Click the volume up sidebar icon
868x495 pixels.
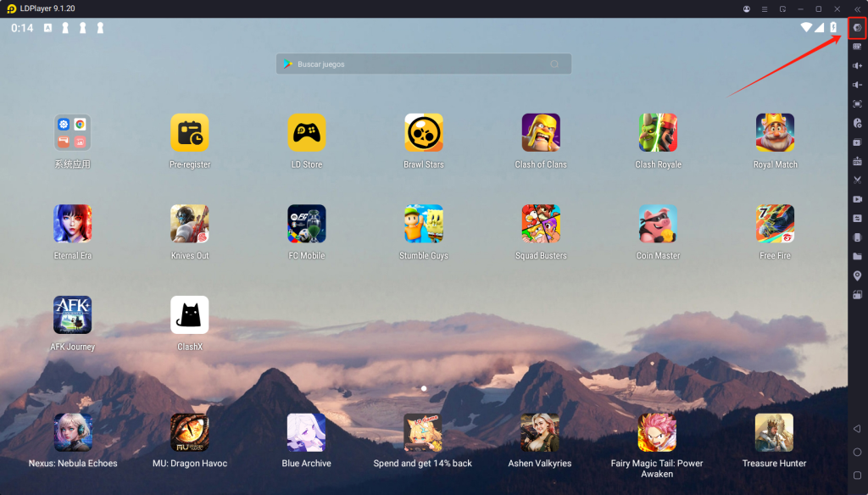857,65
